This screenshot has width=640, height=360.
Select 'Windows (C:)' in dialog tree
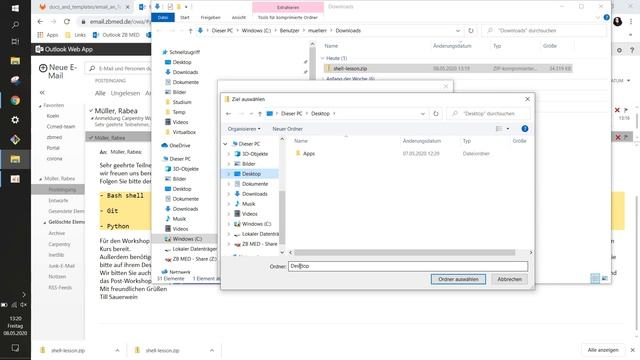tap(256, 224)
